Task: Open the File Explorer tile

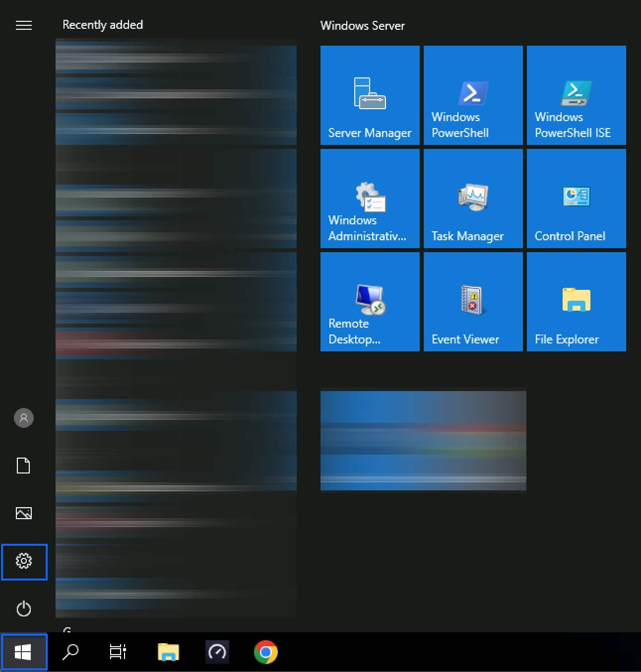Action: 577,302
